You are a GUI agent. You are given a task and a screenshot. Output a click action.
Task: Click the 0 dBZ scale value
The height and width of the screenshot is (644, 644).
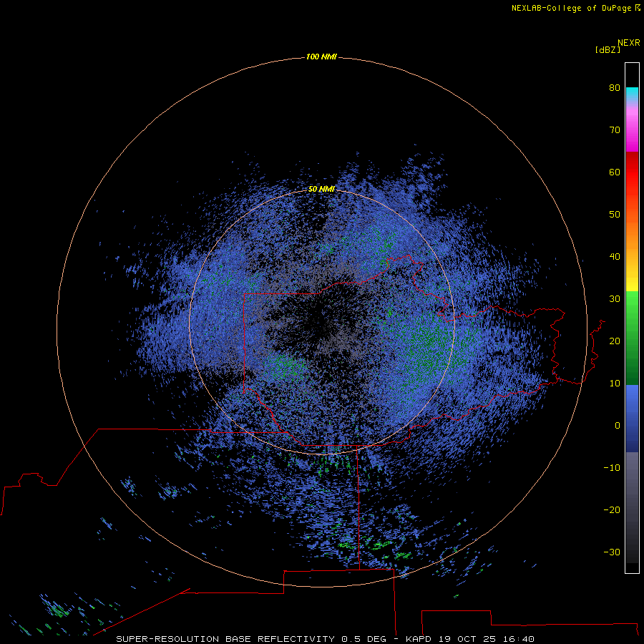(x=618, y=426)
